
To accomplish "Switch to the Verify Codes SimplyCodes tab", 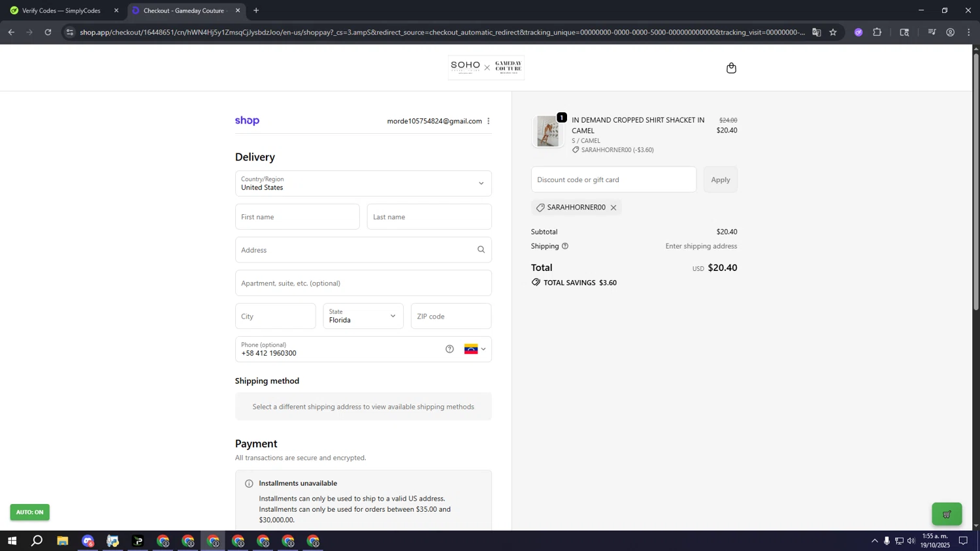I will pos(61,10).
